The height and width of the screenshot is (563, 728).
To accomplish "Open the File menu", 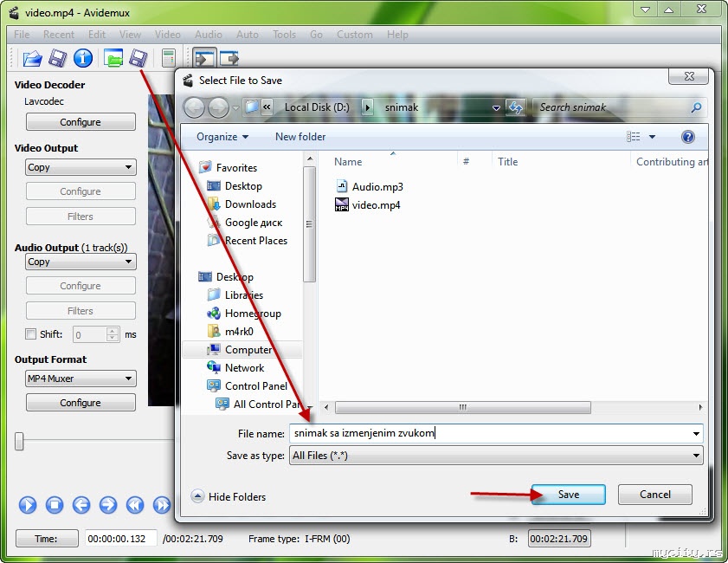I will (x=22, y=35).
